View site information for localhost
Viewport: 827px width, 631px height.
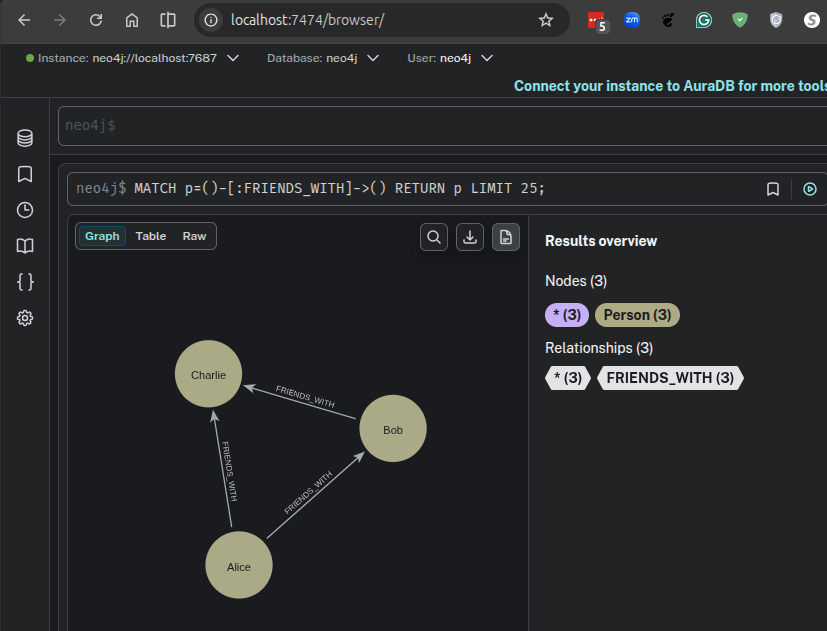[x=211, y=20]
